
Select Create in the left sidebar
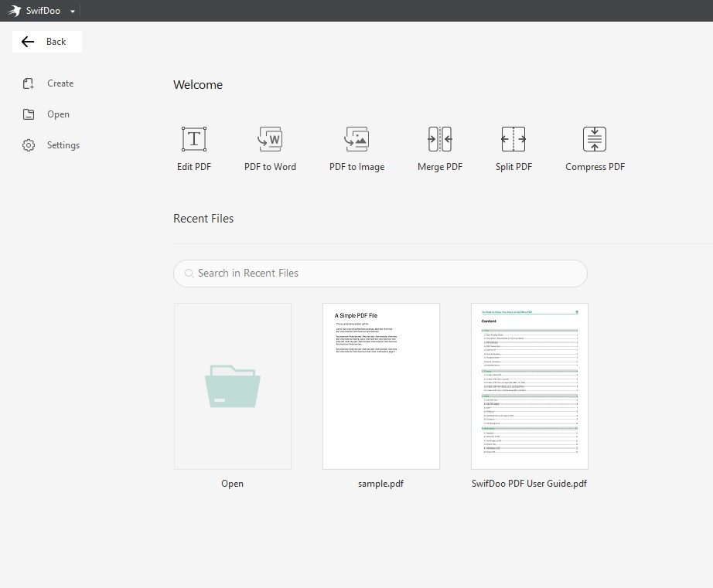48,83
